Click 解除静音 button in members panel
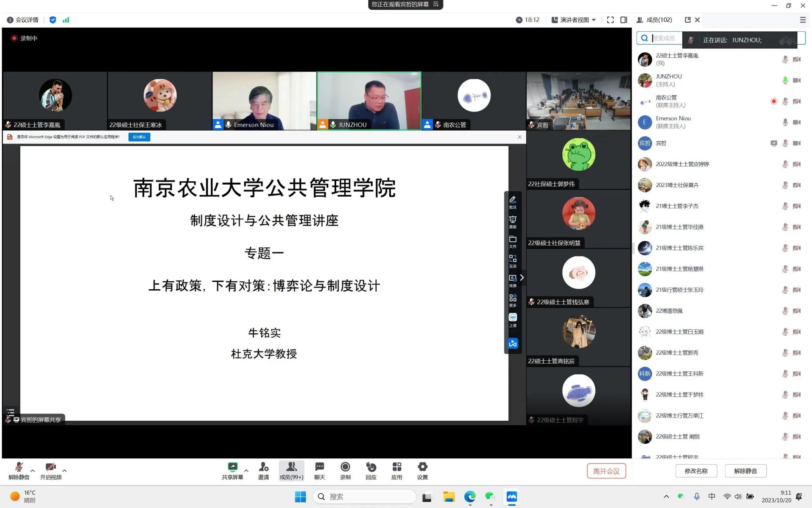Image resolution: width=812 pixels, height=508 pixels. point(745,471)
